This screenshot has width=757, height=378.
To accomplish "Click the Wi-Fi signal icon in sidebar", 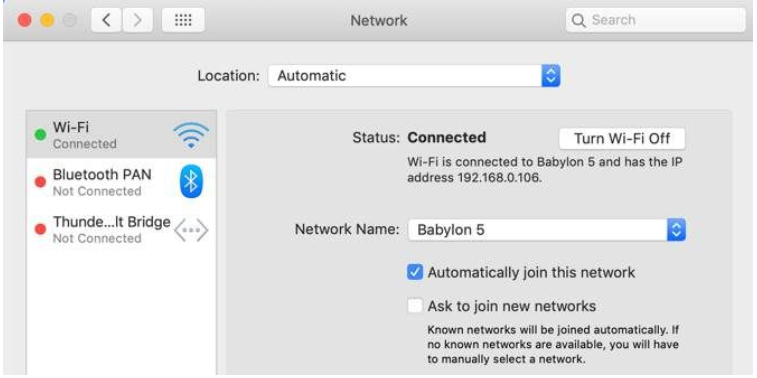I will 191,135.
